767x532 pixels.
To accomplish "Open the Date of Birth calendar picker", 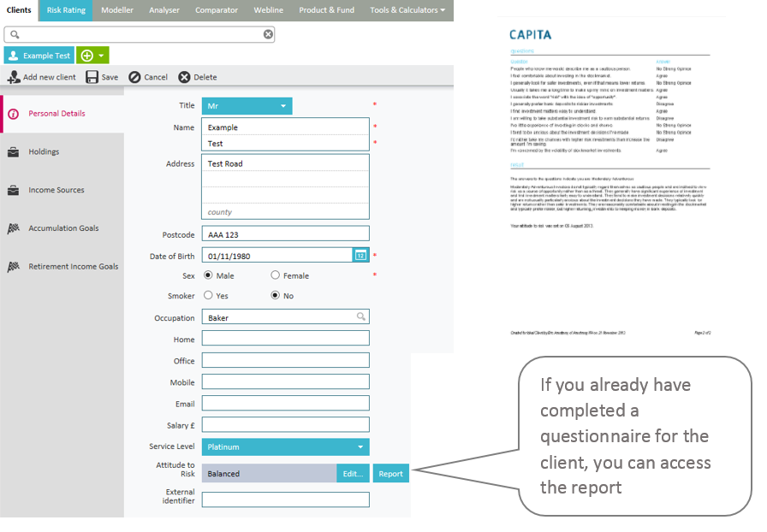I will [360, 255].
